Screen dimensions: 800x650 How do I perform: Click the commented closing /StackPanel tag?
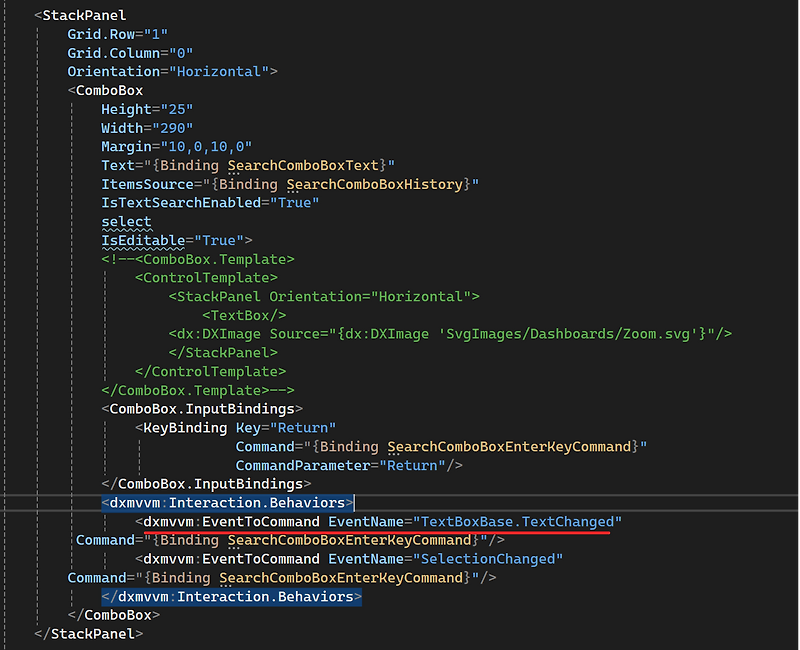223,353
